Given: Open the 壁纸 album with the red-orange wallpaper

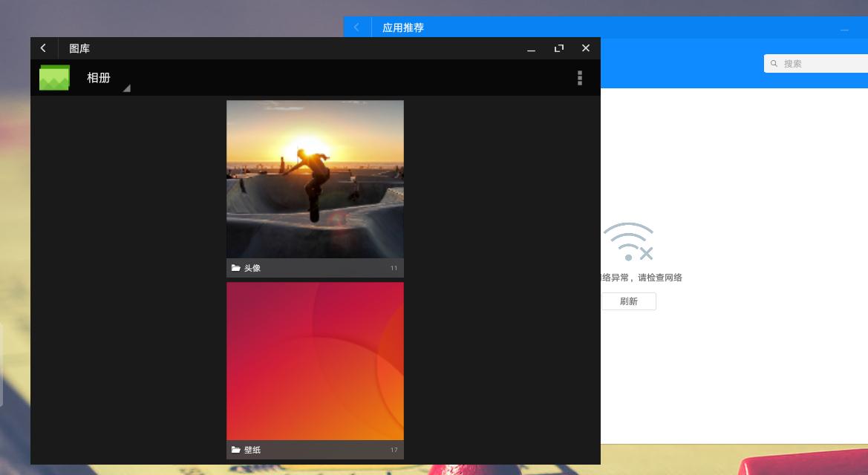Looking at the screenshot, I should click(315, 361).
